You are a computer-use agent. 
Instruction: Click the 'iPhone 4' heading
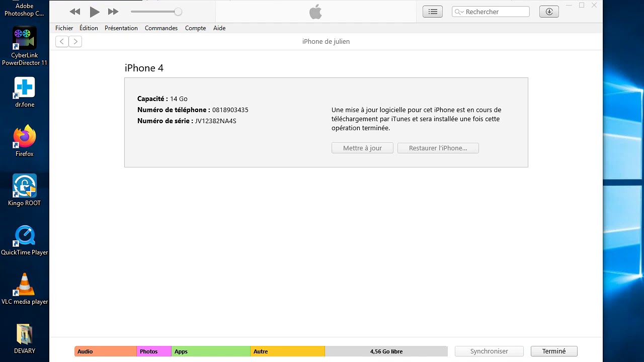144,68
